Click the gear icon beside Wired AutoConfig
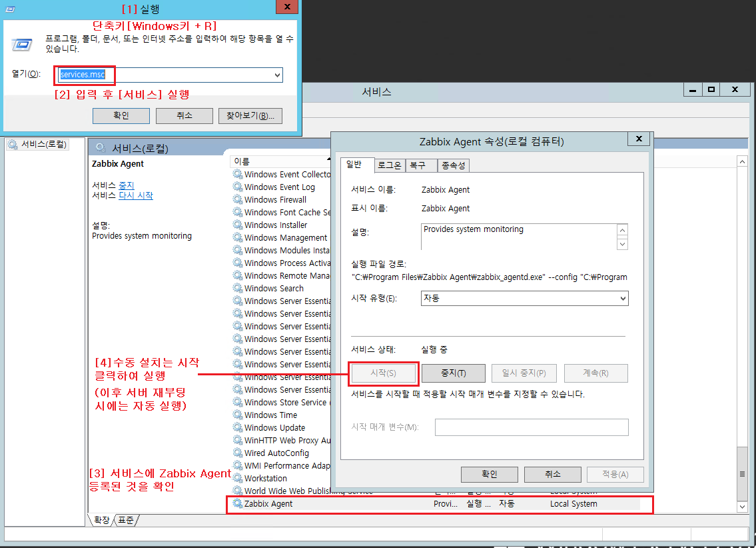This screenshot has width=756, height=548. (238, 453)
